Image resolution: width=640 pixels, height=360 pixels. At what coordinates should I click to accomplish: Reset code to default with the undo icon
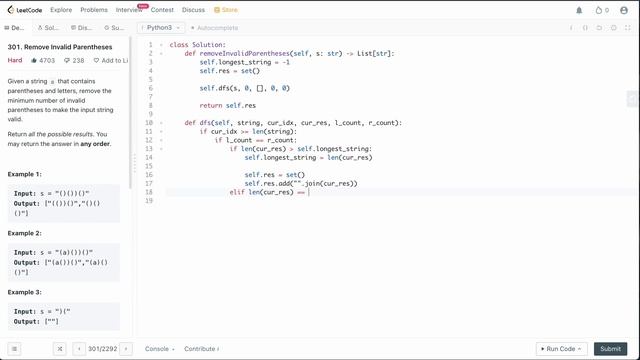599,28
